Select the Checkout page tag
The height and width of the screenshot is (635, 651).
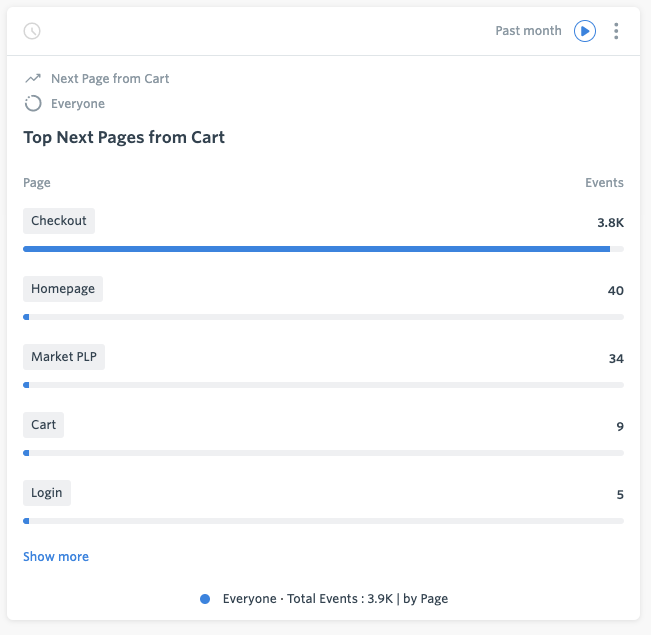59,221
